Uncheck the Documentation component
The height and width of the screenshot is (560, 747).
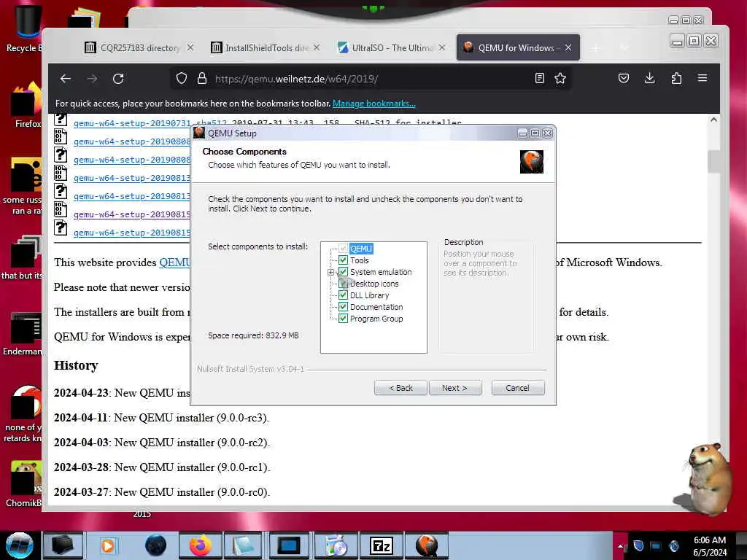(x=343, y=307)
